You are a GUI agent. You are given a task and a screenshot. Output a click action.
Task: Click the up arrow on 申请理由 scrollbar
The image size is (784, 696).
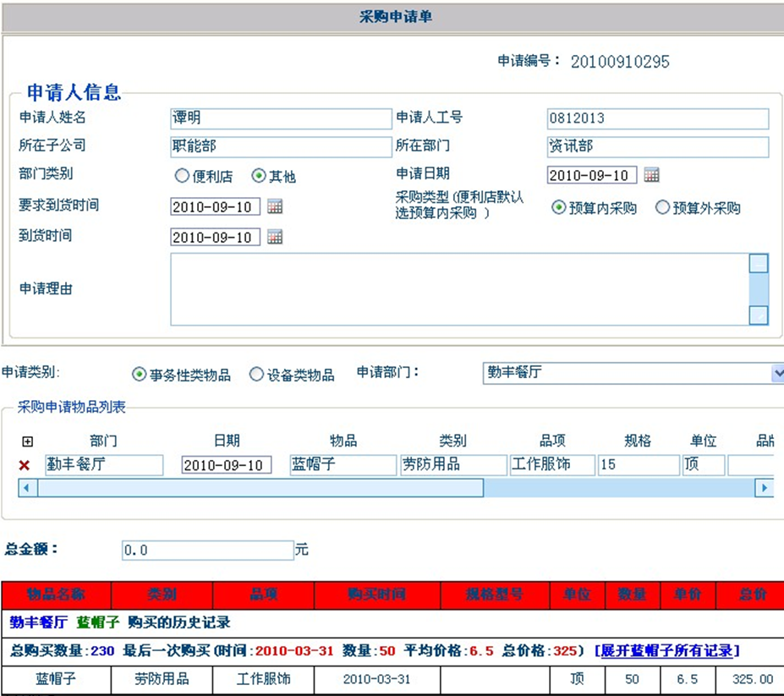click(x=759, y=262)
